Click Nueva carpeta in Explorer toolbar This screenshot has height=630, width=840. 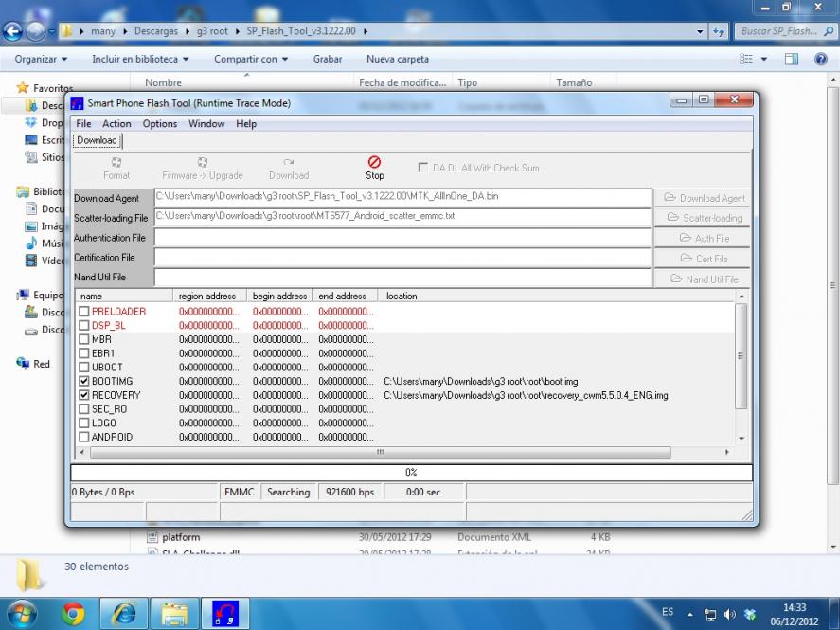click(398, 59)
